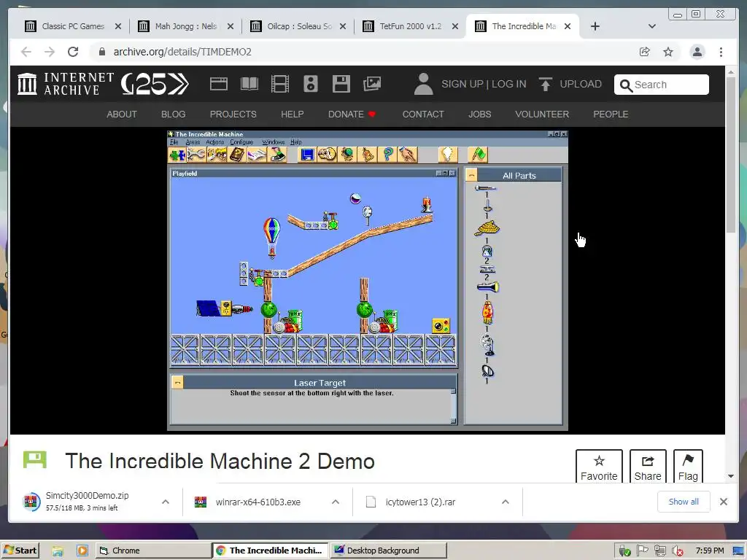747x560 pixels.
Task: Click the green flag start icon
Action: (478, 155)
